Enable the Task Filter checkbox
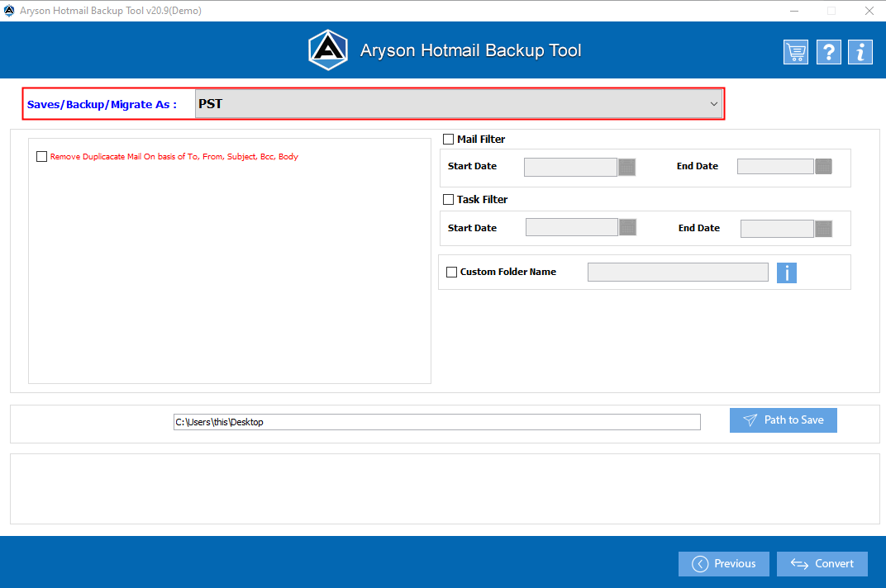886x588 pixels. [449, 199]
